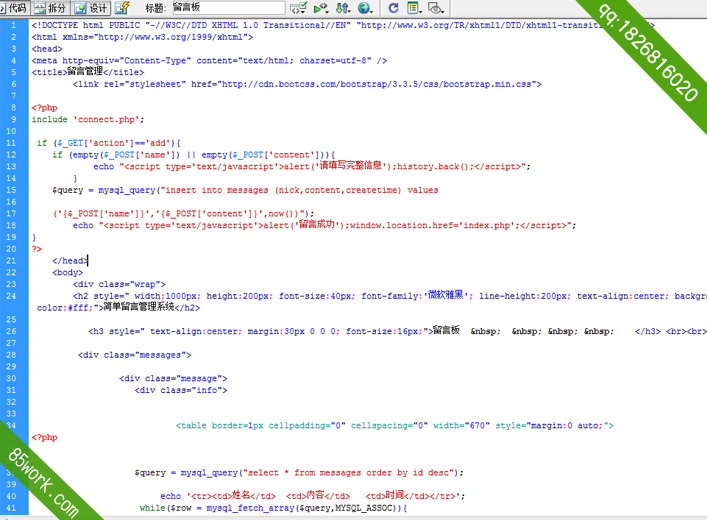Switch to 设计 (Design) view
This screenshot has height=520, width=707.
click(91, 8)
